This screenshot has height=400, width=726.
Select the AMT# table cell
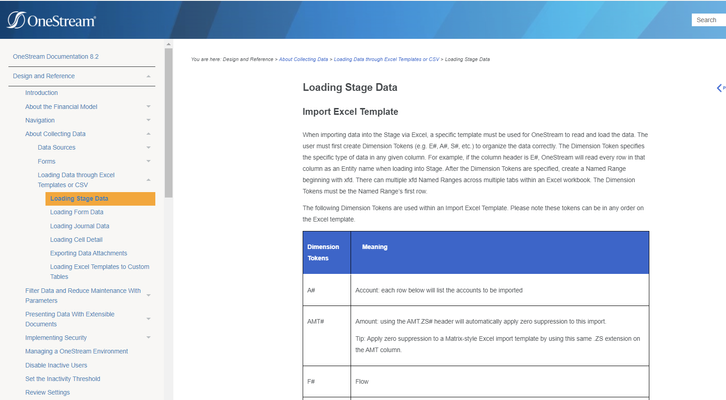[x=326, y=336]
